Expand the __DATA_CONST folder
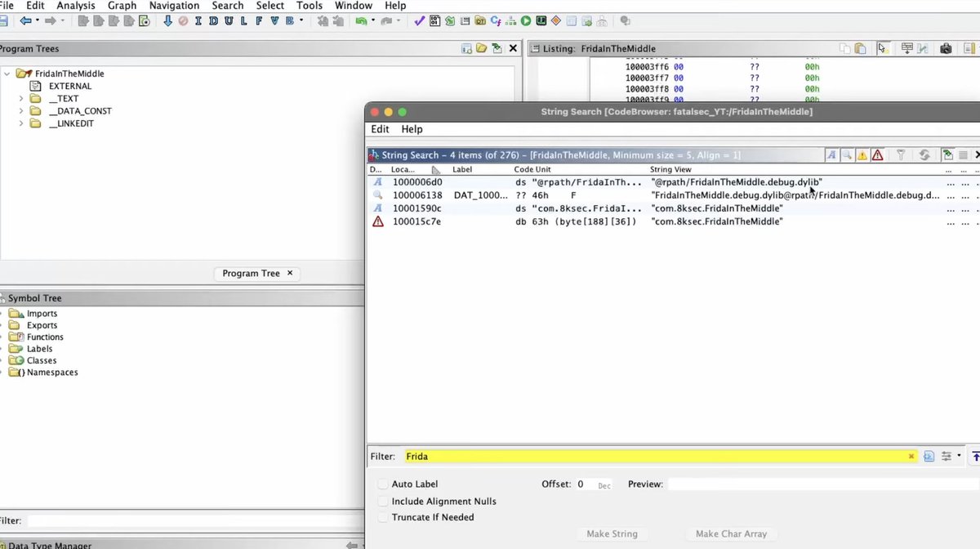The width and height of the screenshot is (980, 549). [x=22, y=111]
